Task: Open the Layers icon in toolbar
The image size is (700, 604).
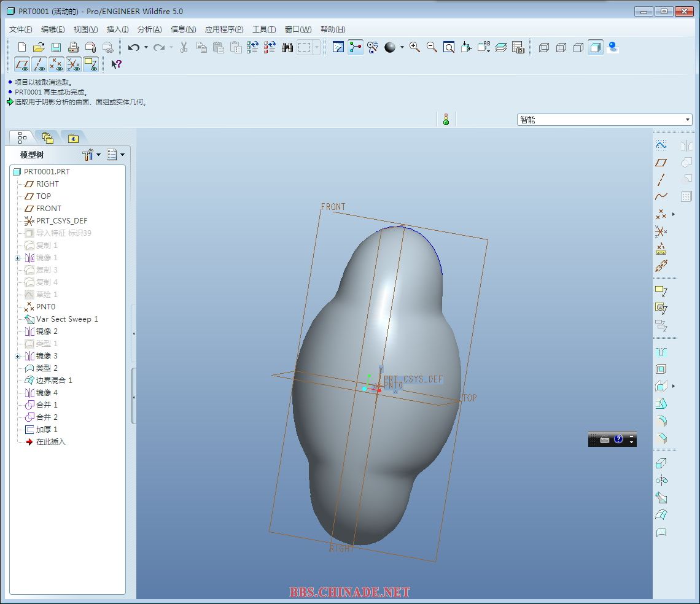Action: [501, 47]
